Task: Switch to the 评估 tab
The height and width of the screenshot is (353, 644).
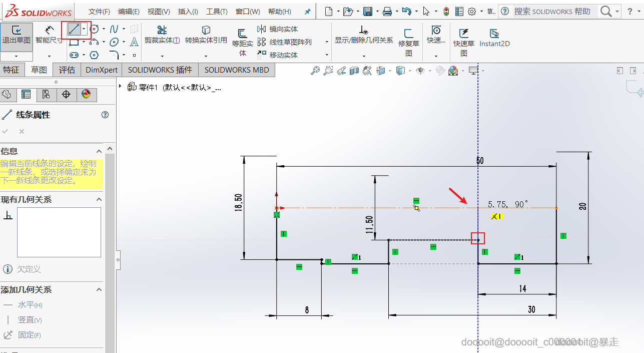Action: [67, 70]
